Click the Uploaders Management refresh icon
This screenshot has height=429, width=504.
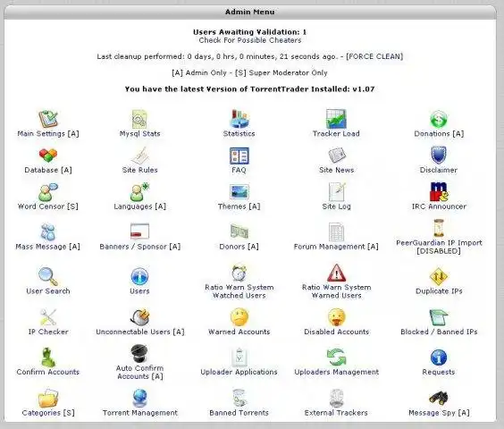coord(337,357)
